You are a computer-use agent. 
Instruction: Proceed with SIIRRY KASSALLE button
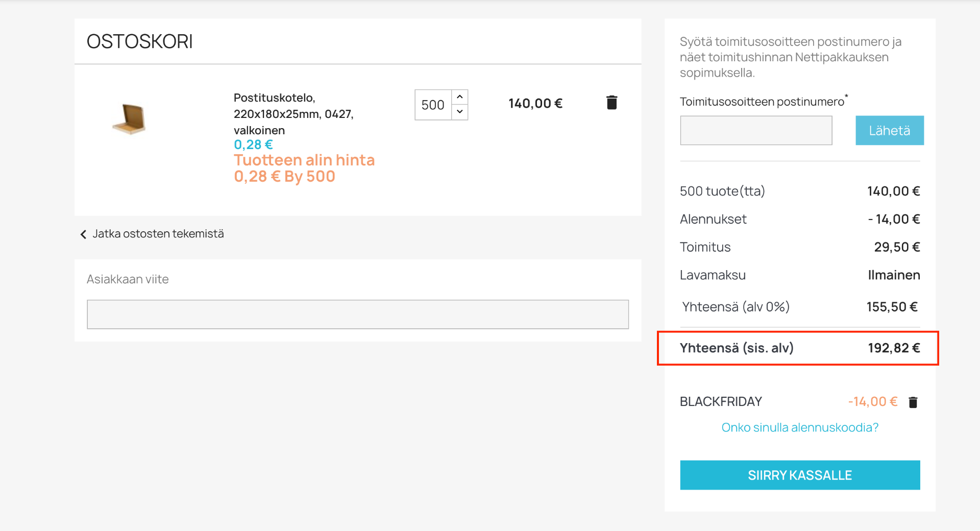[x=800, y=475]
